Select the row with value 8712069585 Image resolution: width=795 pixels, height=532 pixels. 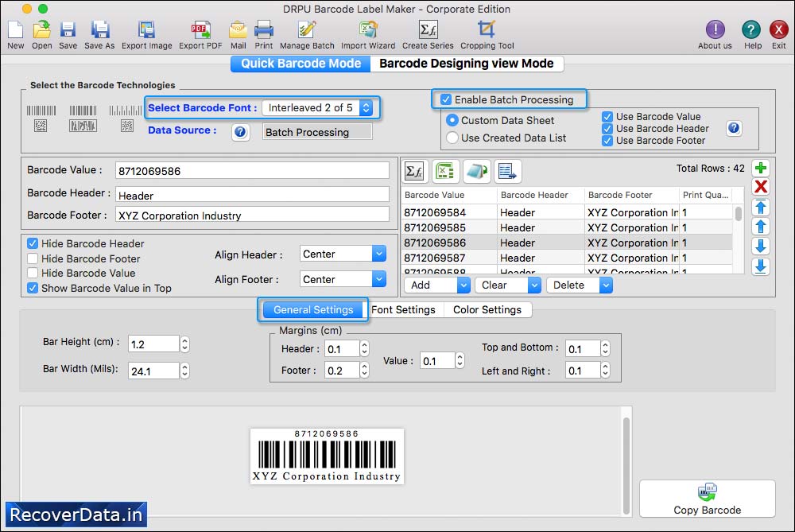pyautogui.click(x=567, y=227)
